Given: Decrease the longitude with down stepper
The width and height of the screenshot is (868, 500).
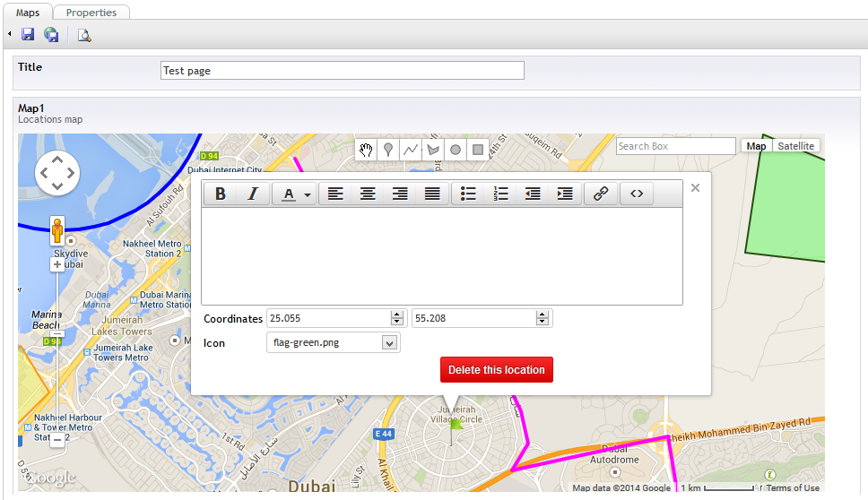Looking at the screenshot, I should coord(542,322).
